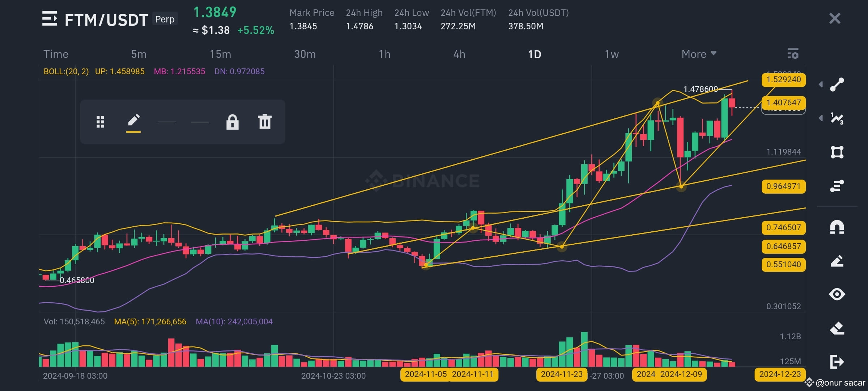Toggle continuous drawing pencil mode
The height and width of the screenshot is (391, 868).
point(837,261)
